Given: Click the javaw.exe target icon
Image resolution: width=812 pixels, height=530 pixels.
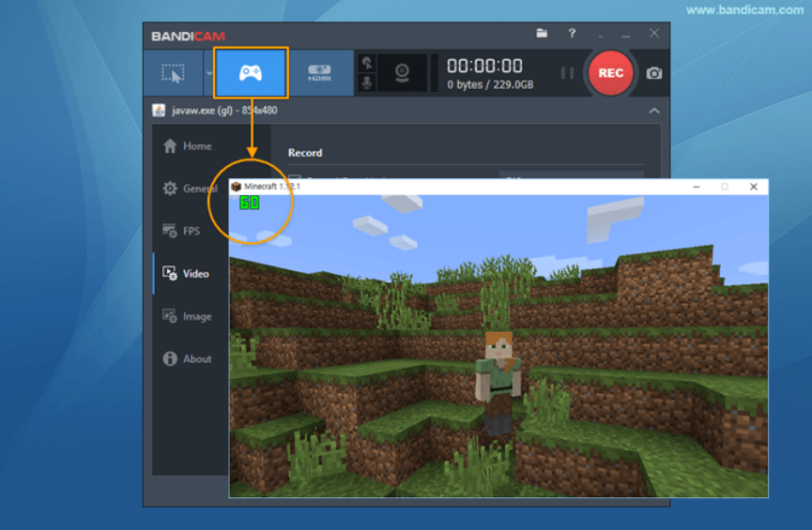Looking at the screenshot, I should [159, 111].
